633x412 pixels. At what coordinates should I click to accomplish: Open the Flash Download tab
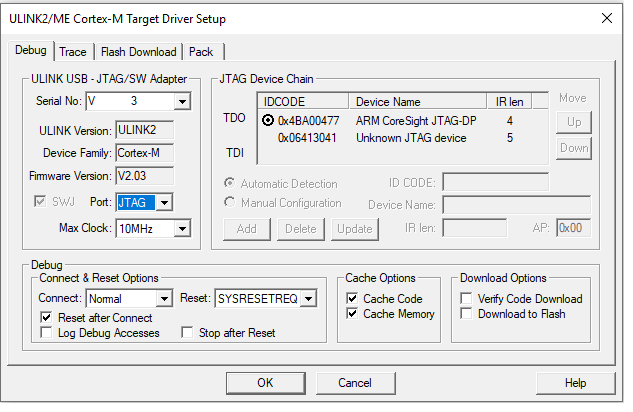click(x=138, y=52)
